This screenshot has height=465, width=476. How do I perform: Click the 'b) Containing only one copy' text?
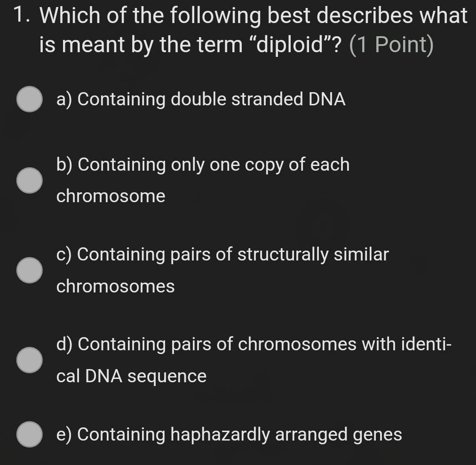203,165
